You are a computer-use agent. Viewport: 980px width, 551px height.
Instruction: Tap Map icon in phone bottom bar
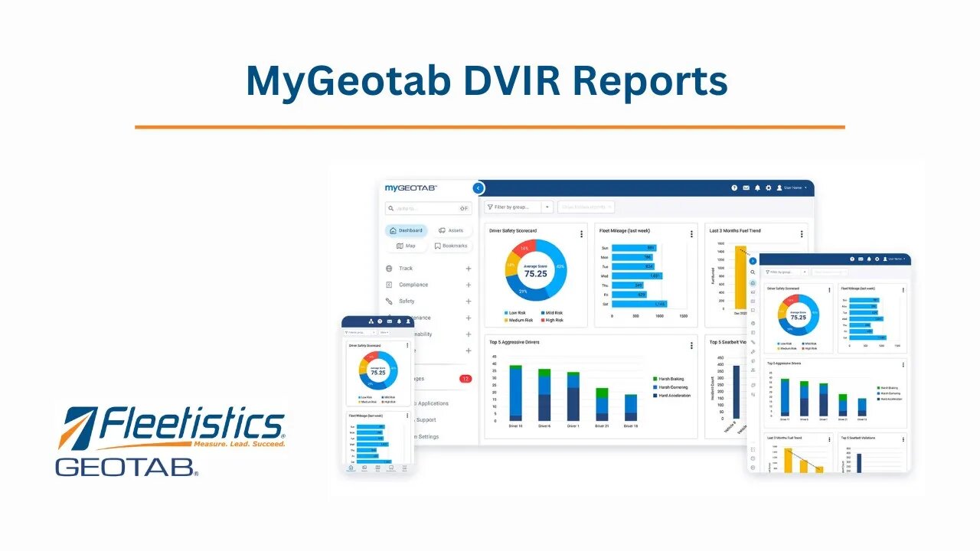(x=377, y=468)
